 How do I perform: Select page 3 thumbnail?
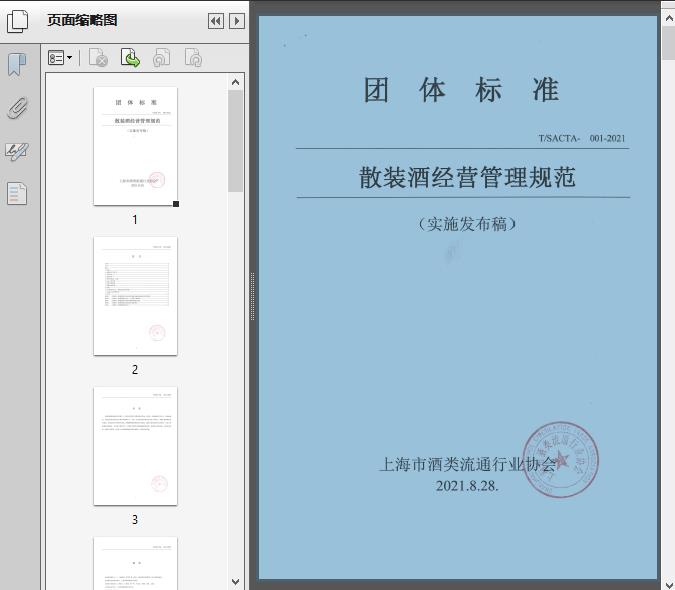tap(135, 446)
